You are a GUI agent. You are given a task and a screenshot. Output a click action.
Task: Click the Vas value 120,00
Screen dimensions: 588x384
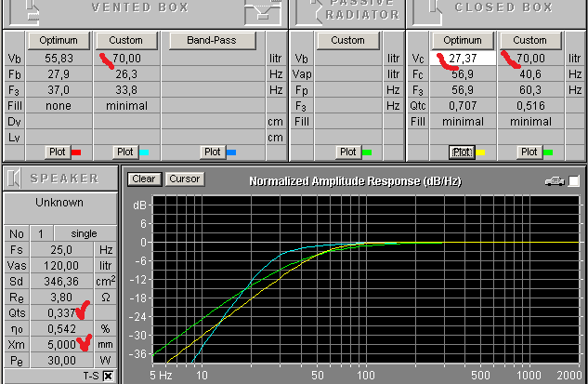[x=61, y=266]
